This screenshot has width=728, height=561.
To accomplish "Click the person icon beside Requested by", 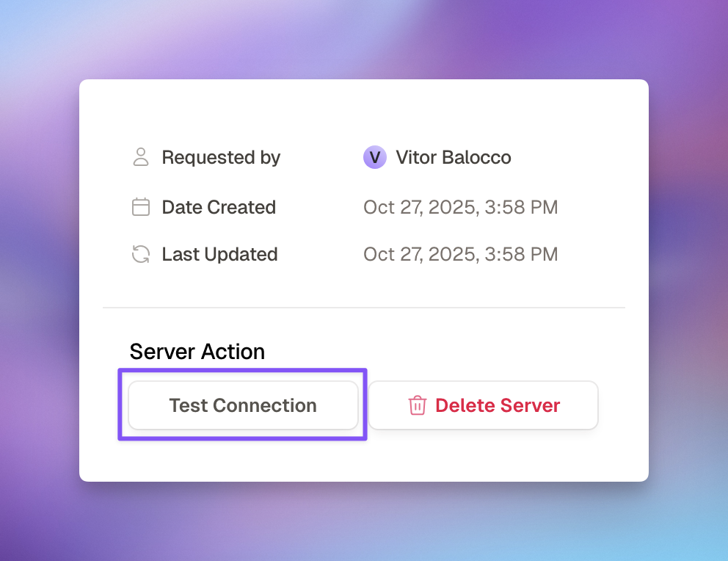I will coord(140,157).
